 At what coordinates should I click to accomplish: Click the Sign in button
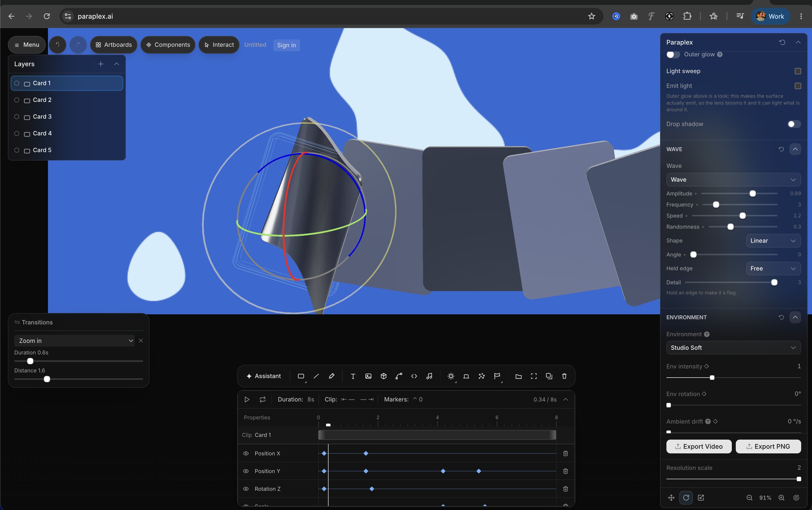tap(286, 45)
